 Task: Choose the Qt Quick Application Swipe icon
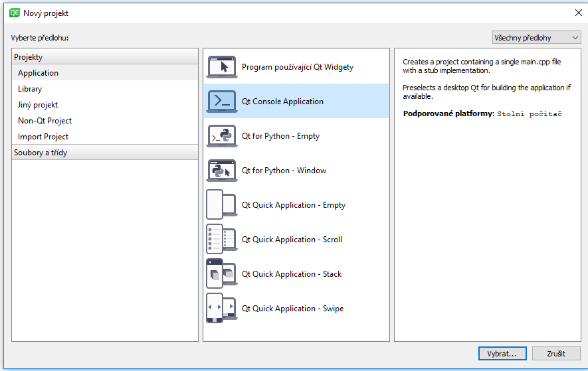222,309
